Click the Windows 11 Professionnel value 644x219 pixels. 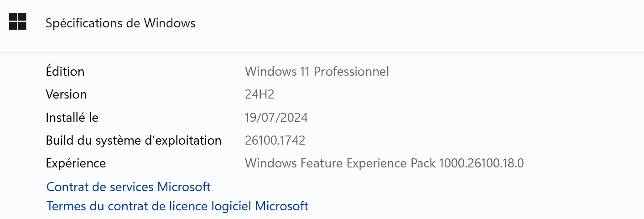pos(317,71)
